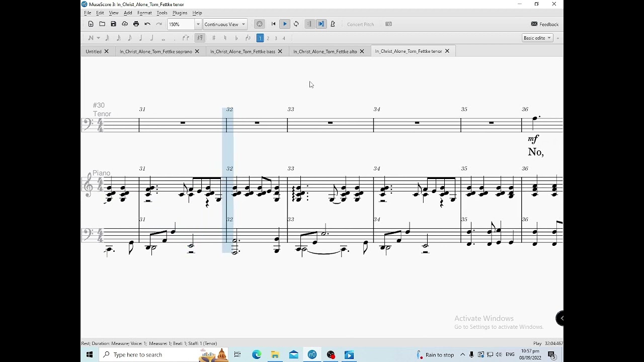
Task: Open the zoom level dropdown arrow
Action: pyautogui.click(x=198, y=24)
